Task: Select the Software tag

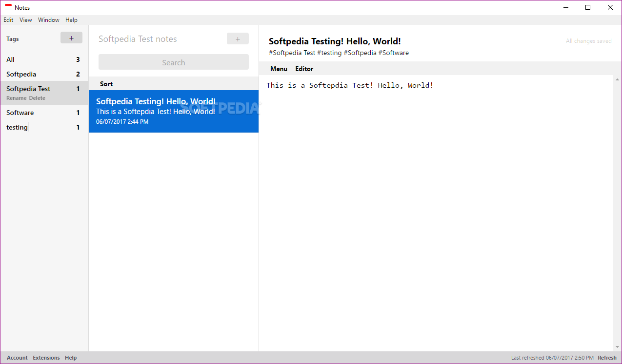Action: pos(44,113)
